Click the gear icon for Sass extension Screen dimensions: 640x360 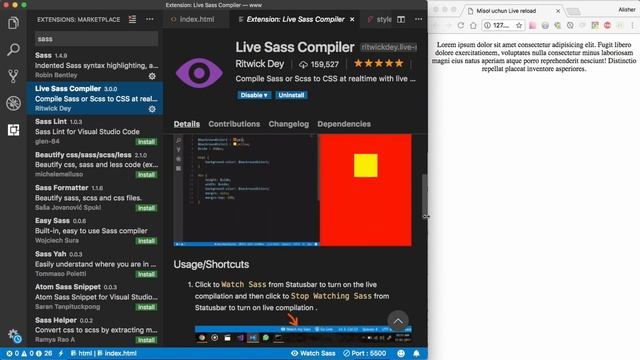(x=152, y=76)
